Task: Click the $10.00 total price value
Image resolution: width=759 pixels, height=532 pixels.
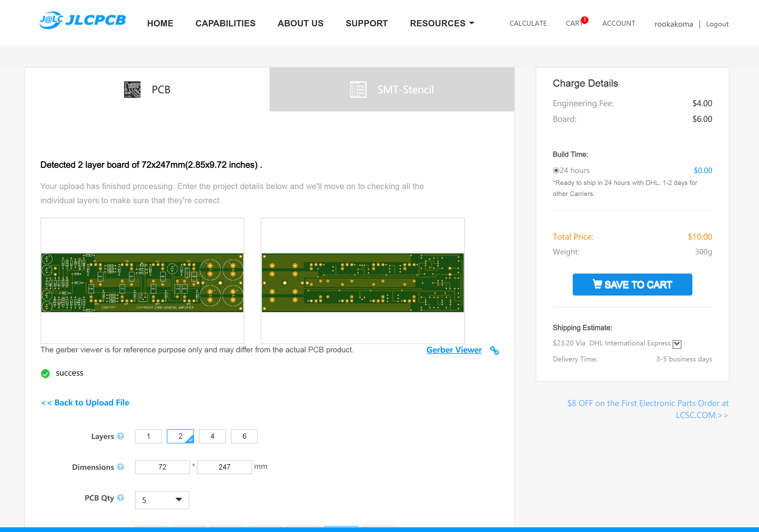Action: coord(700,237)
